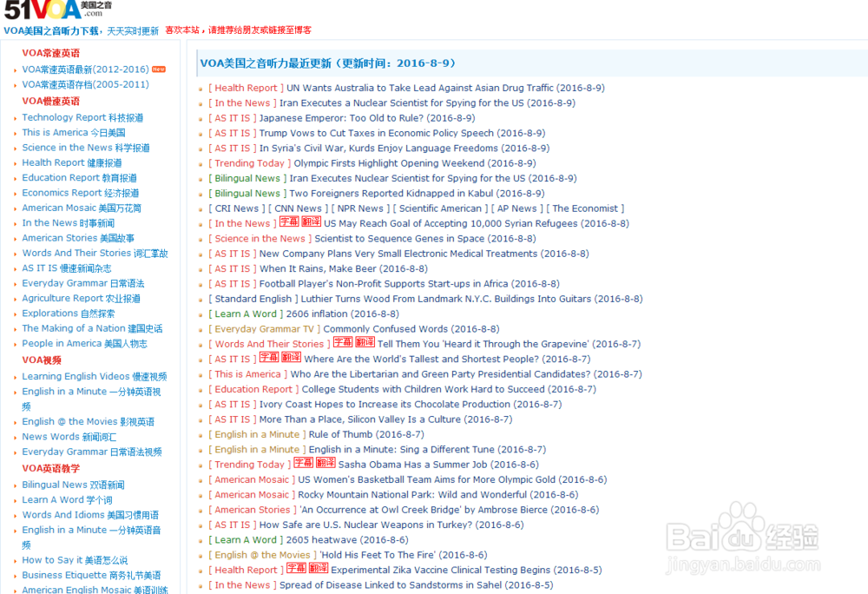
Task: Open The Making of a Nation 建国史话
Action: click(x=93, y=327)
